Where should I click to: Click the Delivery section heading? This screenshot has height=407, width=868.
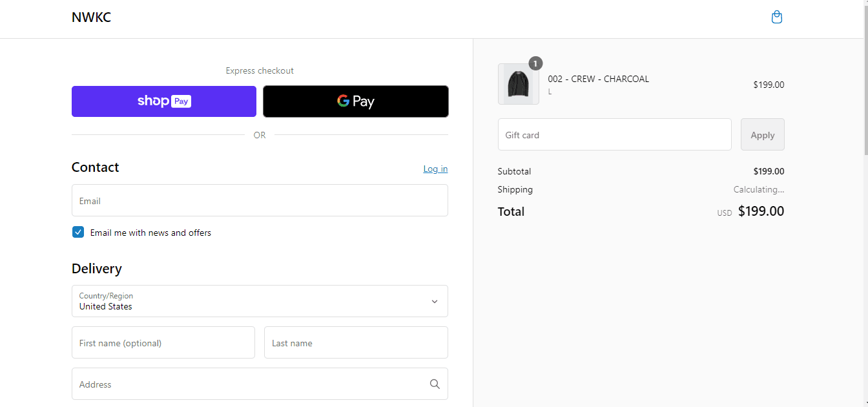click(97, 269)
